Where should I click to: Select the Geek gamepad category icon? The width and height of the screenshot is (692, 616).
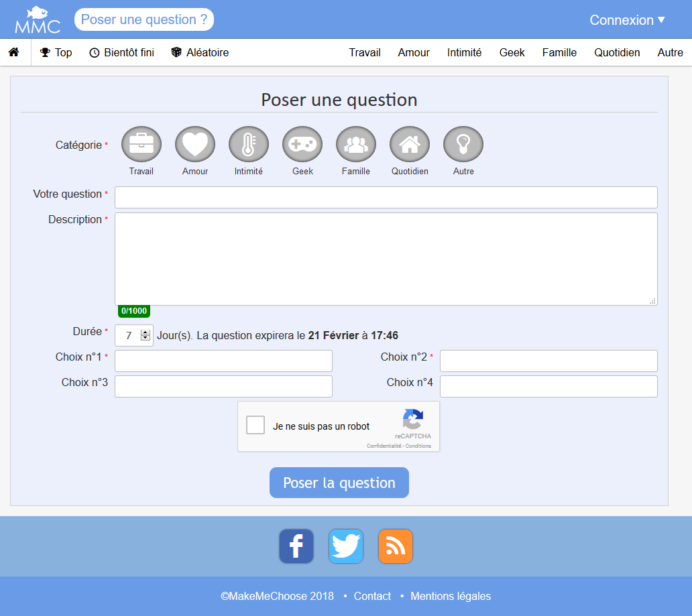point(302,144)
